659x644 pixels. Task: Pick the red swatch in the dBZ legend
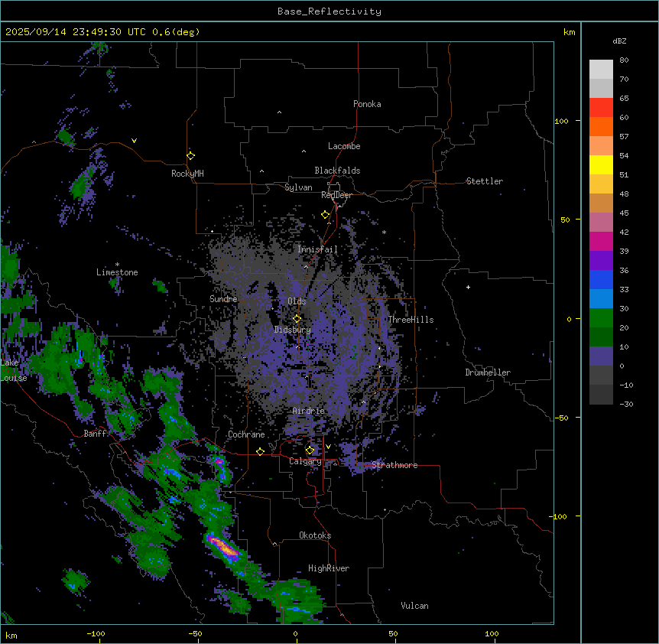click(x=601, y=108)
